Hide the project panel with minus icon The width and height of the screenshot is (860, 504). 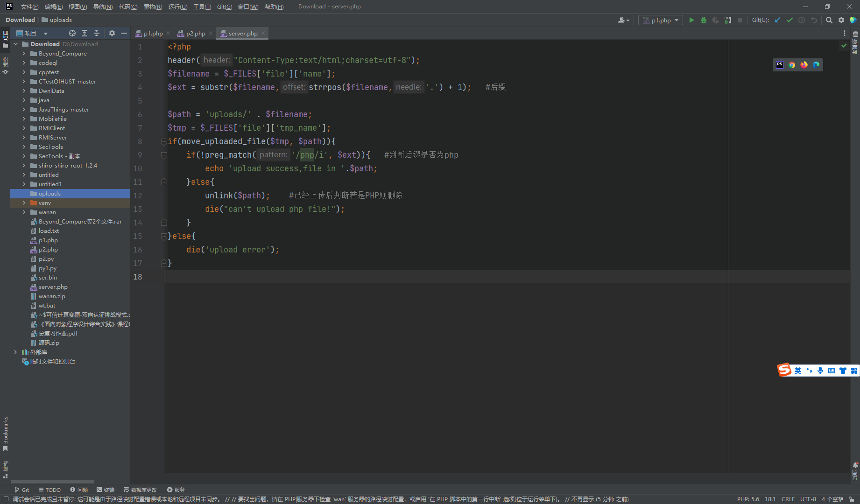[124, 33]
